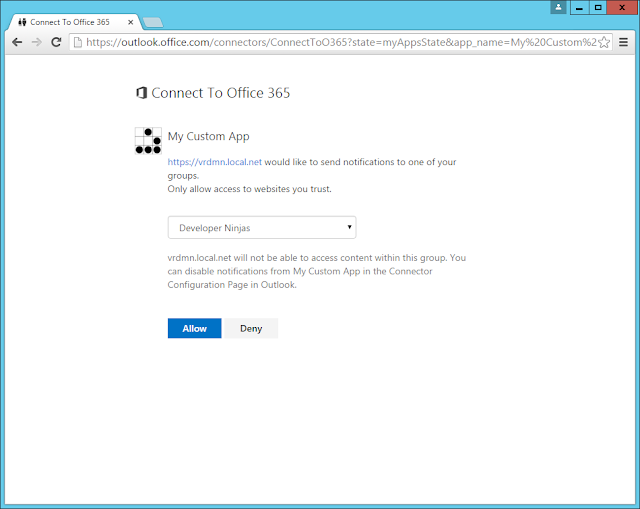Click the Allow button
This screenshot has height=509, width=640.
click(195, 328)
